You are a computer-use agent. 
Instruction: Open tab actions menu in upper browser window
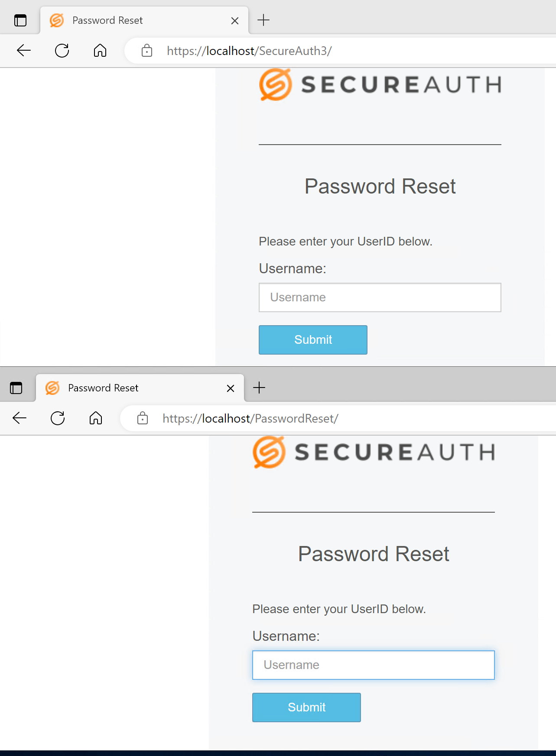20,20
